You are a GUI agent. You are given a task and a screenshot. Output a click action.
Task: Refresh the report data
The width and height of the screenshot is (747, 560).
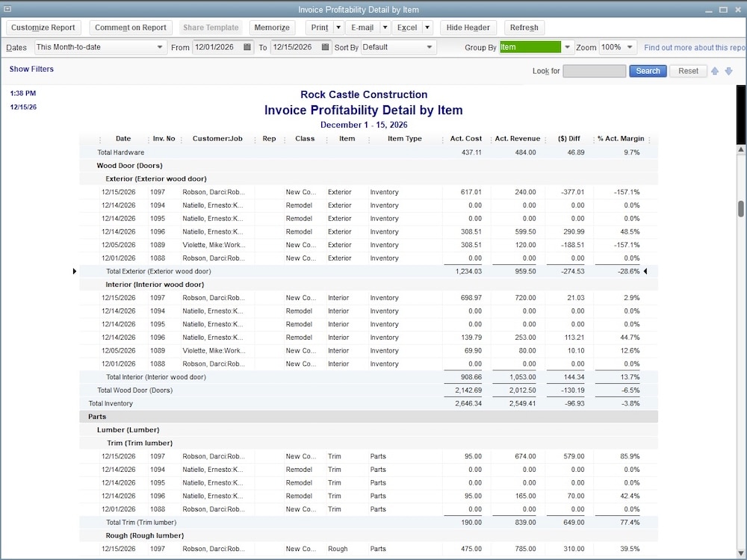point(524,28)
